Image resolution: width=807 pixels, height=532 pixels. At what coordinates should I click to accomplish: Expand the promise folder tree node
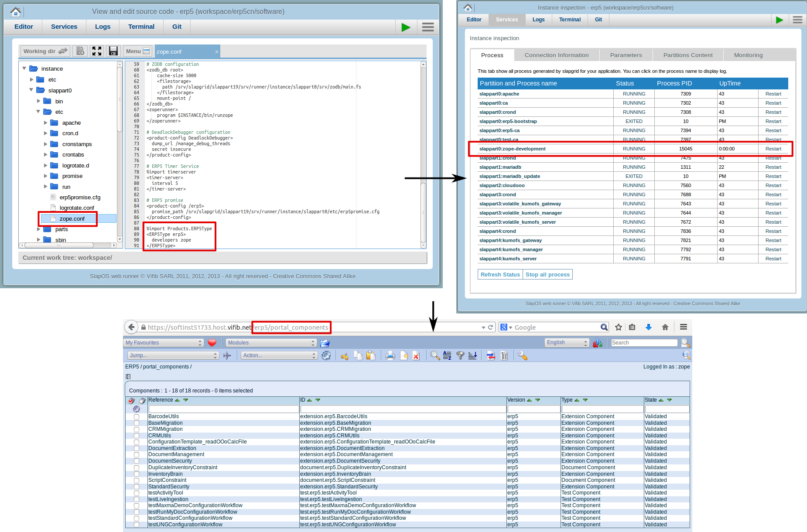pos(45,176)
